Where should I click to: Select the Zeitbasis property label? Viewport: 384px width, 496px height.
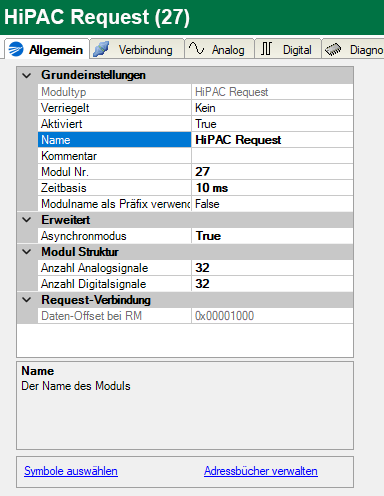tap(114, 188)
